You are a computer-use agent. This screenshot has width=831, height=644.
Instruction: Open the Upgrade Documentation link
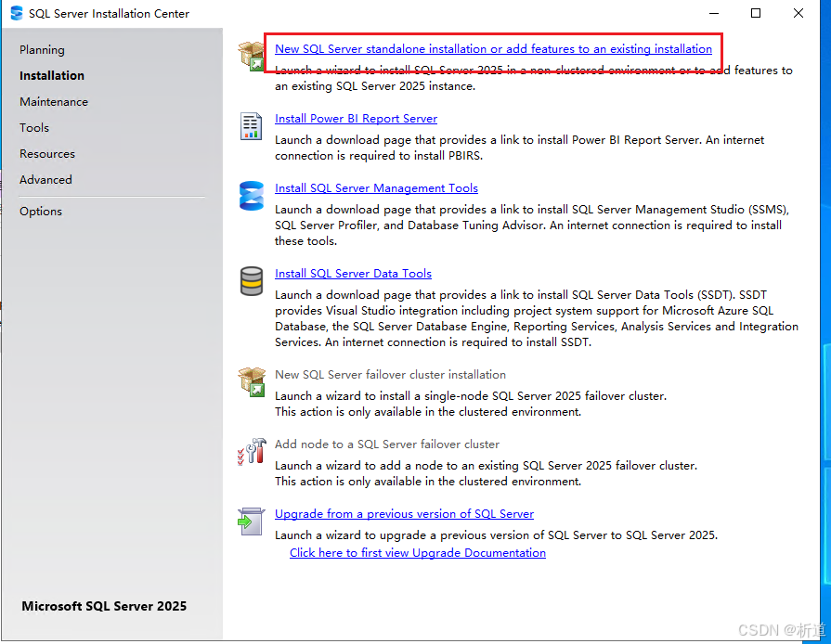coord(417,553)
